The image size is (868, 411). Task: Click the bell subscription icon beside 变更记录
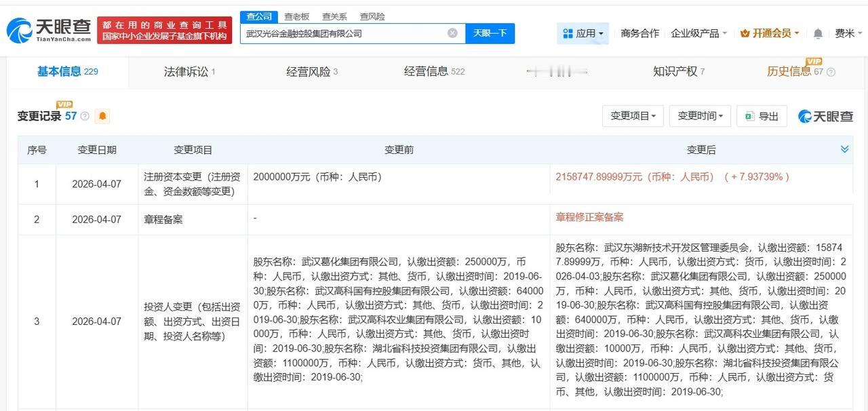(102, 116)
